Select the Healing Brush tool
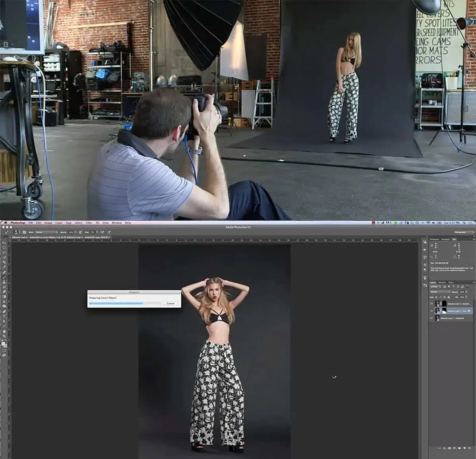 coord(4,272)
